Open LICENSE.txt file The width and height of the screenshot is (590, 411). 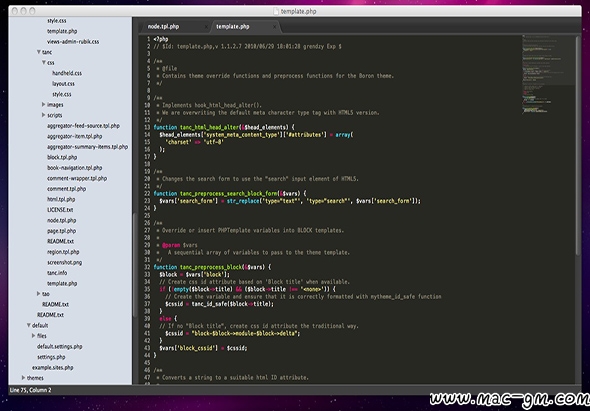coord(60,210)
